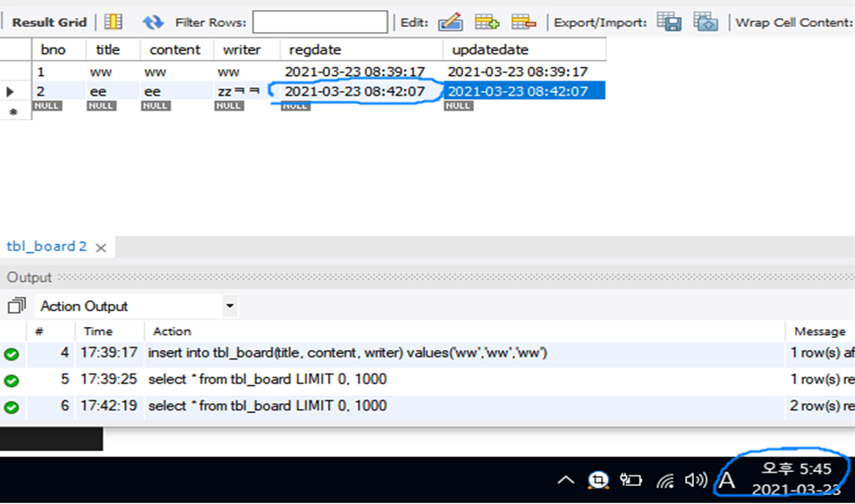The height and width of the screenshot is (504, 855).
Task: Click the content cell 'ww' in row 1
Action: (x=177, y=71)
